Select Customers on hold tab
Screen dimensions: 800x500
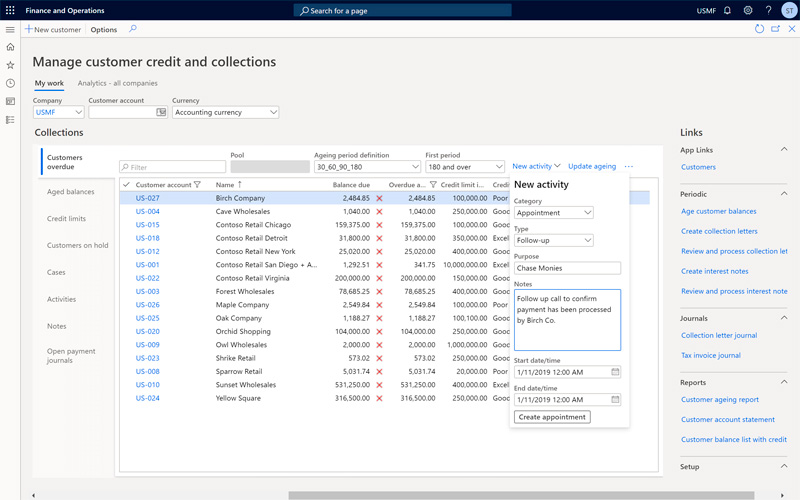pos(78,245)
